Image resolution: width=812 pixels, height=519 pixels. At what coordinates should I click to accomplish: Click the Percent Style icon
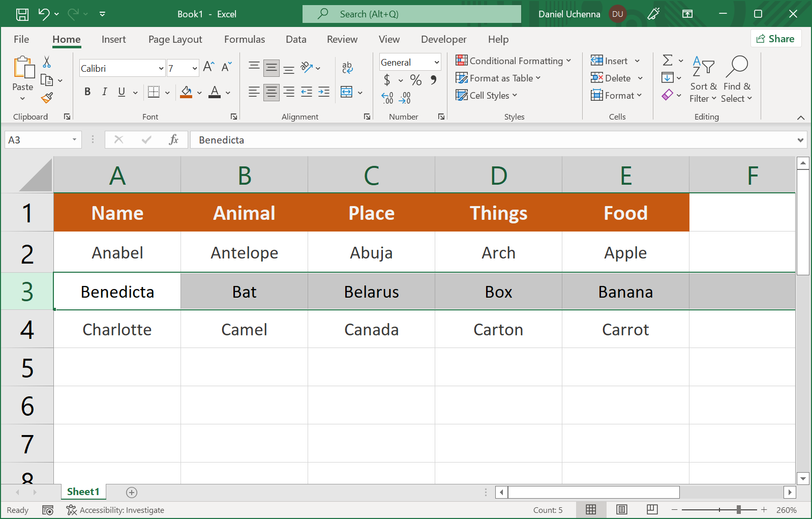[415, 80]
